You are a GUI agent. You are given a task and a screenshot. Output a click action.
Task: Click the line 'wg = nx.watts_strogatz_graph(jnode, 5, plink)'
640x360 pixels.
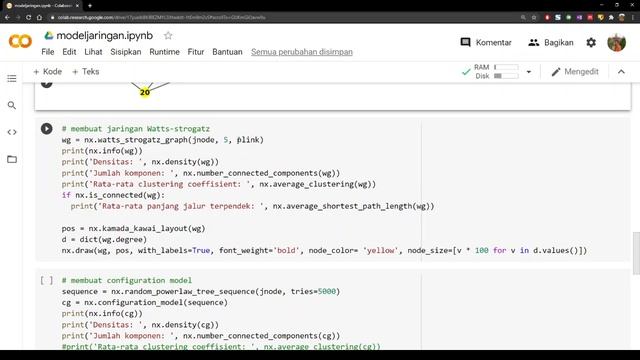pyautogui.click(x=162, y=140)
